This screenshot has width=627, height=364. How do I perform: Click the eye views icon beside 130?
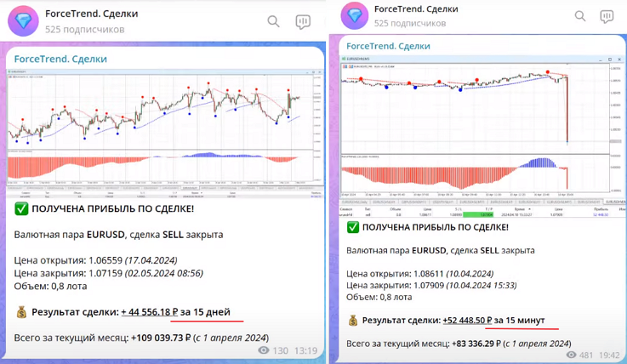(x=264, y=350)
